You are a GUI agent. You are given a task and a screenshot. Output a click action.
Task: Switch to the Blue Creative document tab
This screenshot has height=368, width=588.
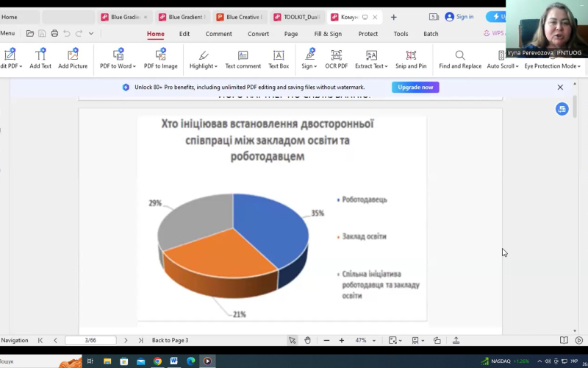coord(240,17)
